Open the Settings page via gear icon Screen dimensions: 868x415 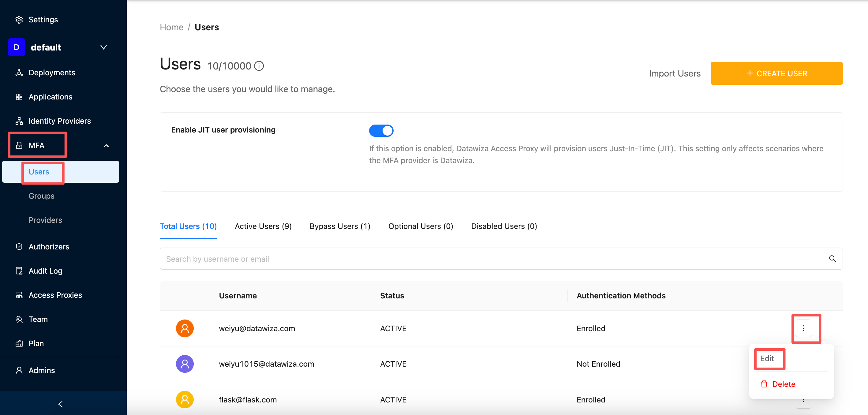(x=19, y=20)
